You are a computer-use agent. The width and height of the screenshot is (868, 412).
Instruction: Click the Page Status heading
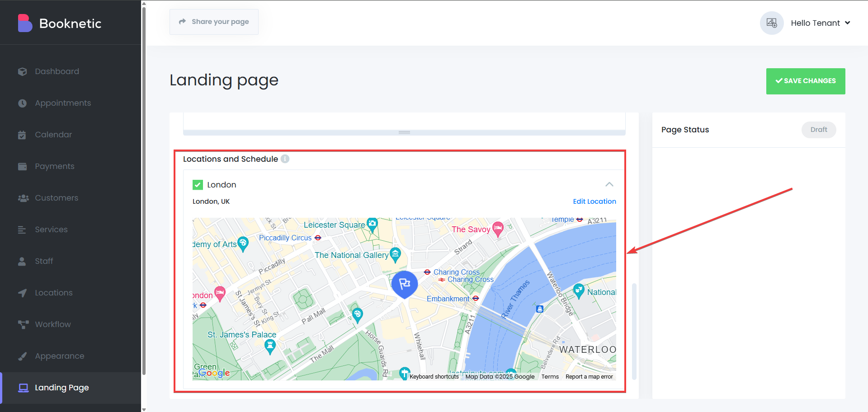point(685,130)
